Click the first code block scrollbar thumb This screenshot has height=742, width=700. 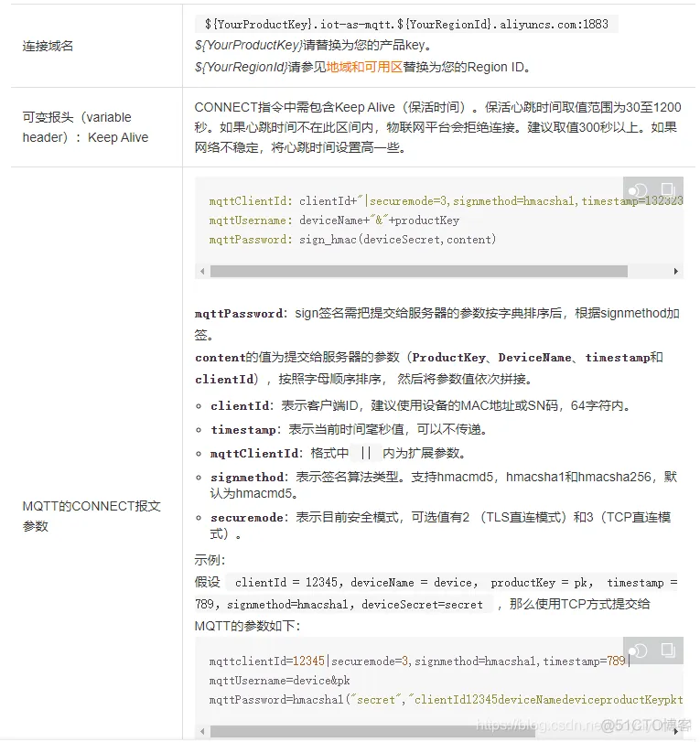(x=419, y=271)
